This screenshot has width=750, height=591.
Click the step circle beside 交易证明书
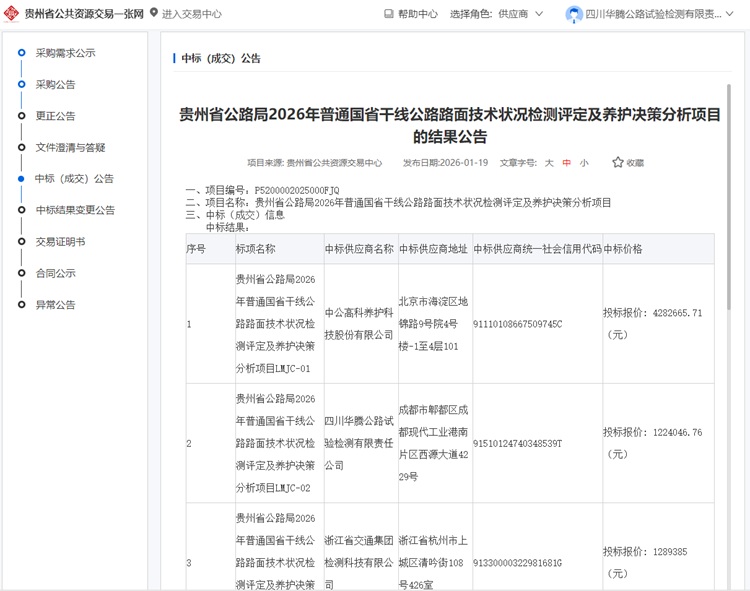[x=22, y=241]
